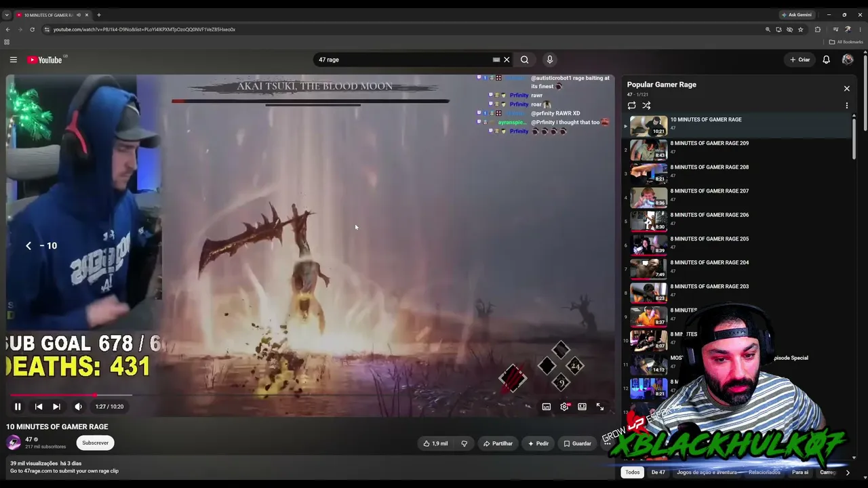The height and width of the screenshot is (488, 868).
Task: Subscribe to channel 47 with Subscrever
Action: click(95, 443)
